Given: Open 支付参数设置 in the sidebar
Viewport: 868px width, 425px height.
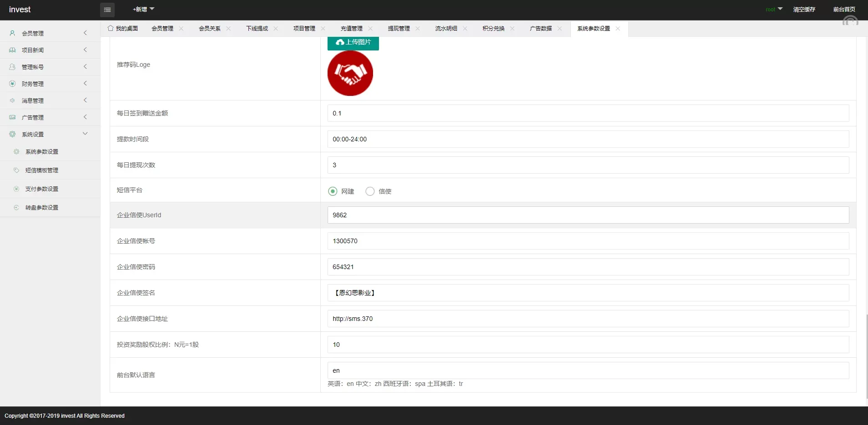Looking at the screenshot, I should [x=42, y=189].
